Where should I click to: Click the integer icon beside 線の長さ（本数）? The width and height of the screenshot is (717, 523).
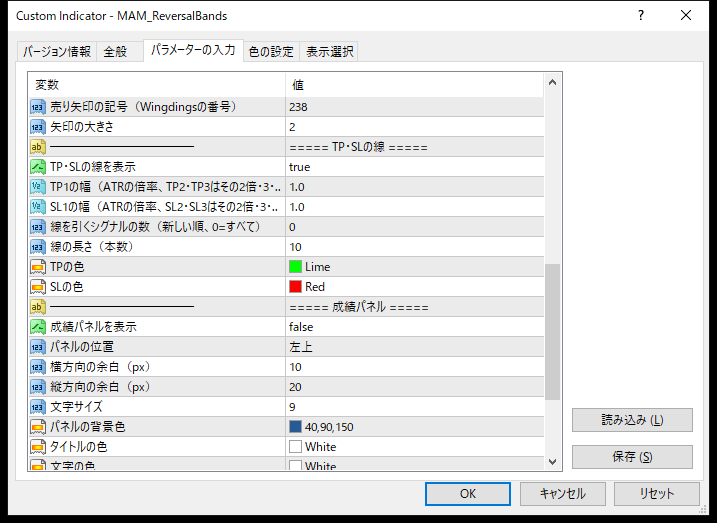click(x=38, y=247)
